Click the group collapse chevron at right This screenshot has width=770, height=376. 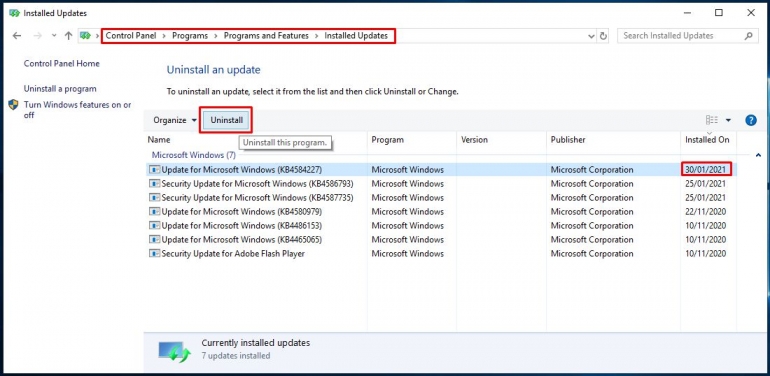click(x=758, y=155)
